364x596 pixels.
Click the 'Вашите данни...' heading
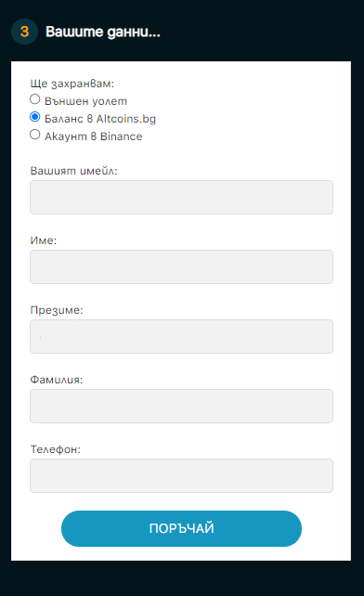(x=103, y=32)
